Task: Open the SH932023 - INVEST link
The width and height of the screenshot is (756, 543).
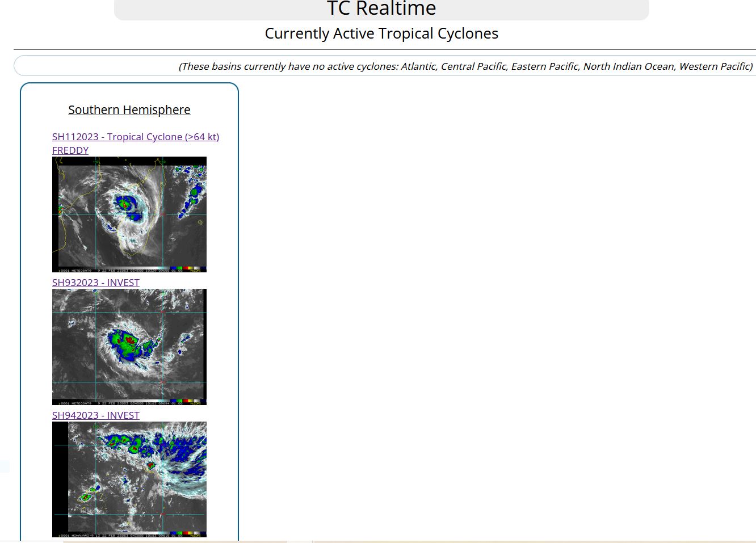Action: pos(96,283)
